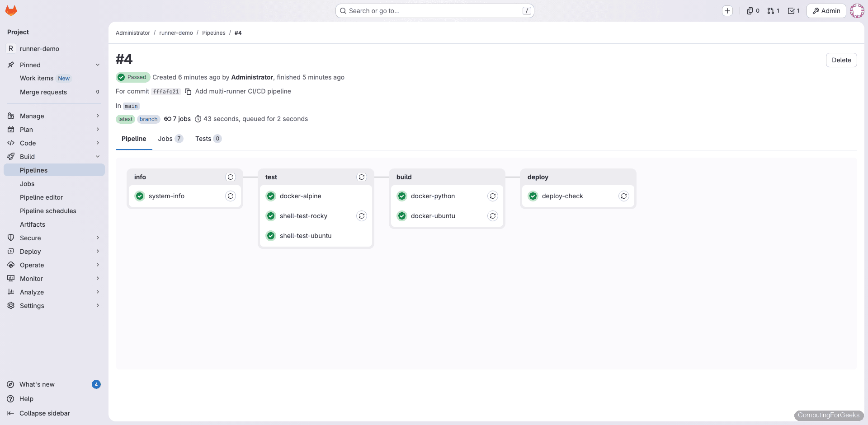Open Pipeline schedules in the sidebar
This screenshot has height=425, width=868.
[x=48, y=210]
